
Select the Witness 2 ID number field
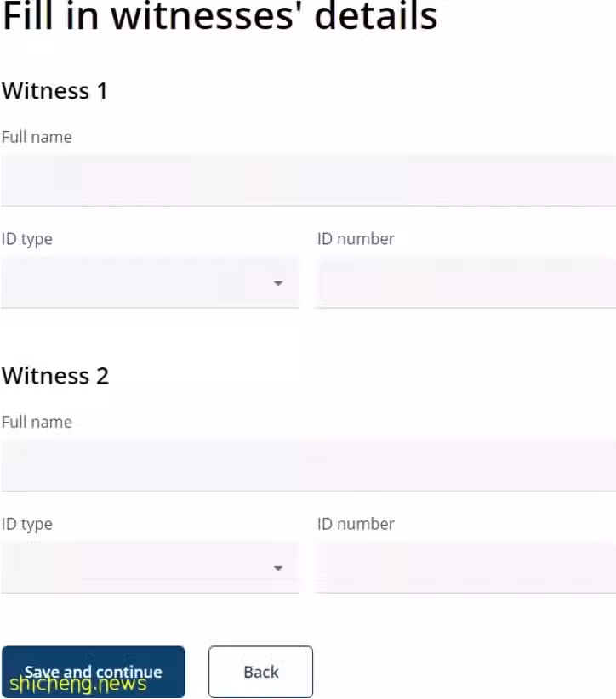coord(465,567)
